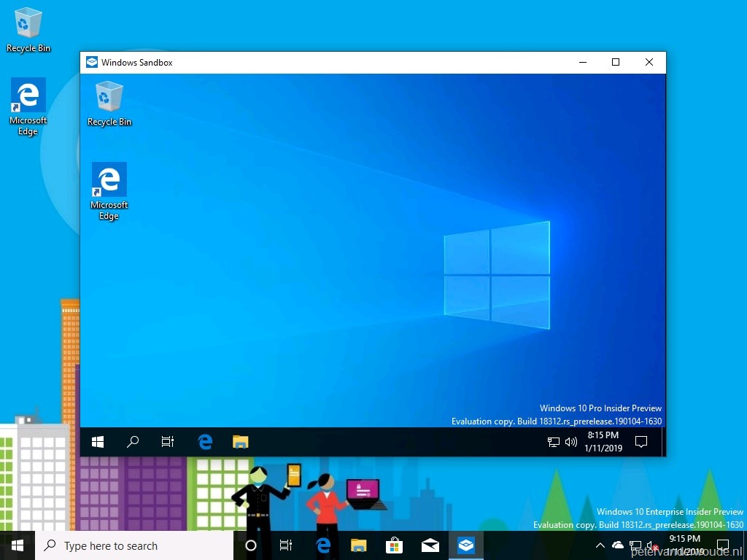Open the sandbox Start menu
The width and height of the screenshot is (747, 560).
coord(98,441)
